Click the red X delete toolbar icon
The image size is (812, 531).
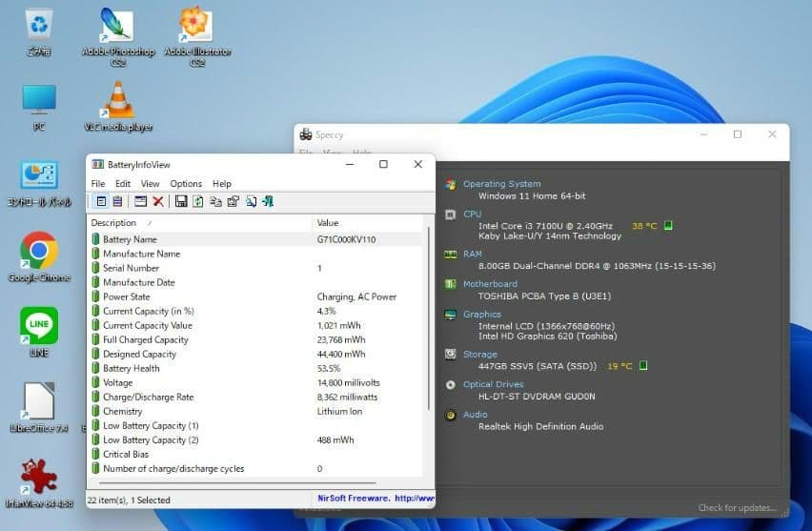pos(158,201)
